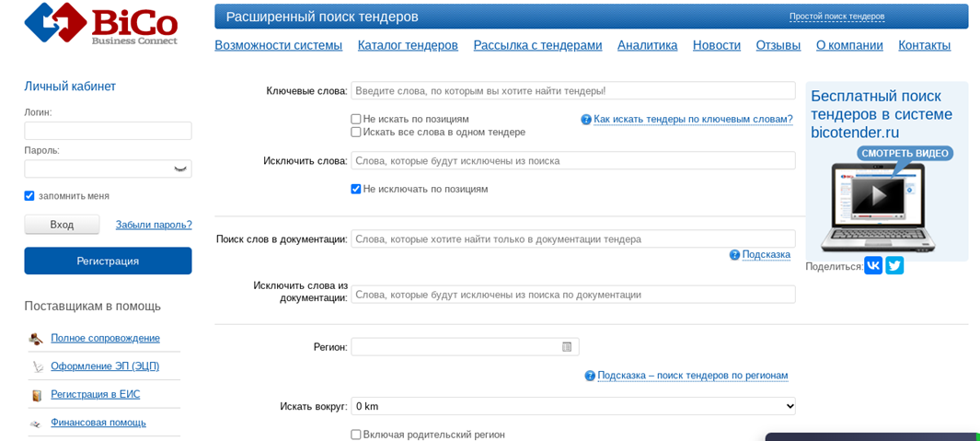Go to Контакты page
Viewport: 980px width, 441px height.
click(925, 46)
